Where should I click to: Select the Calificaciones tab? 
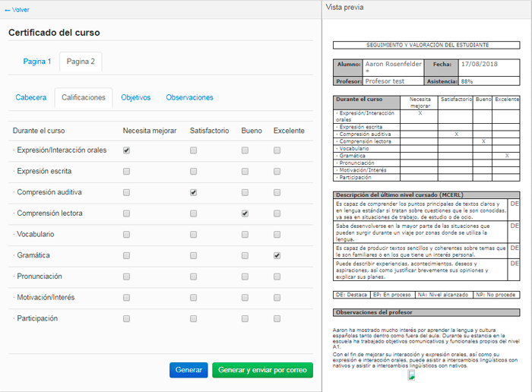pos(84,98)
